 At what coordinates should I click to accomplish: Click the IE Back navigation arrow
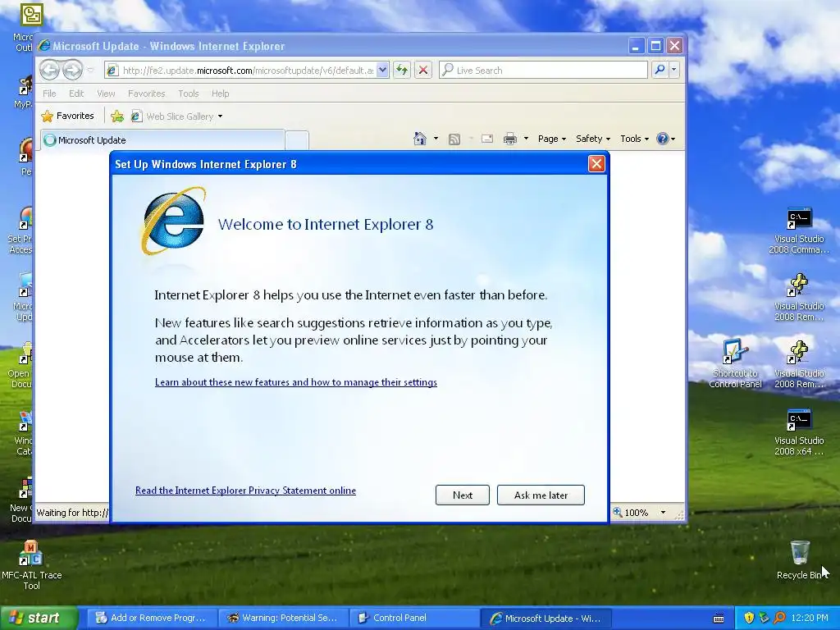(x=50, y=70)
